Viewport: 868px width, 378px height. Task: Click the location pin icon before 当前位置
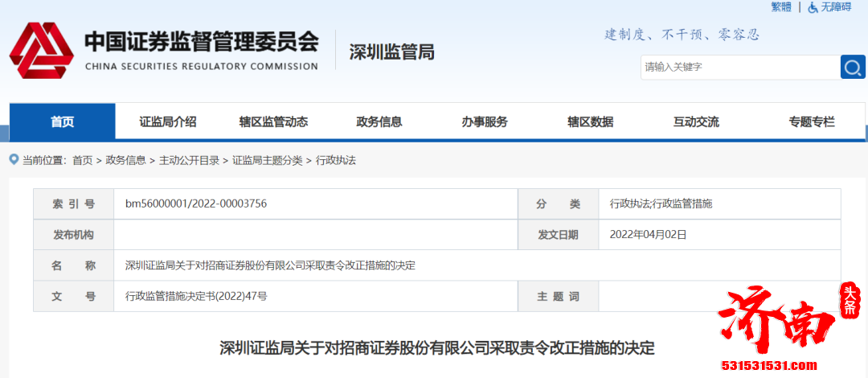pos(14,160)
